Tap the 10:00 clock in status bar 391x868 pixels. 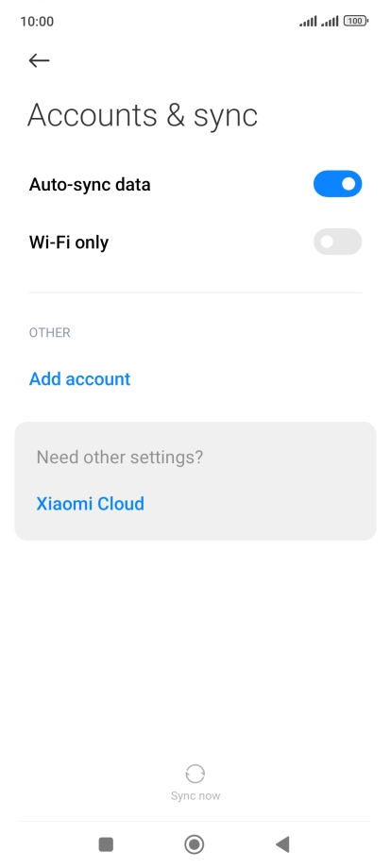[x=37, y=22]
